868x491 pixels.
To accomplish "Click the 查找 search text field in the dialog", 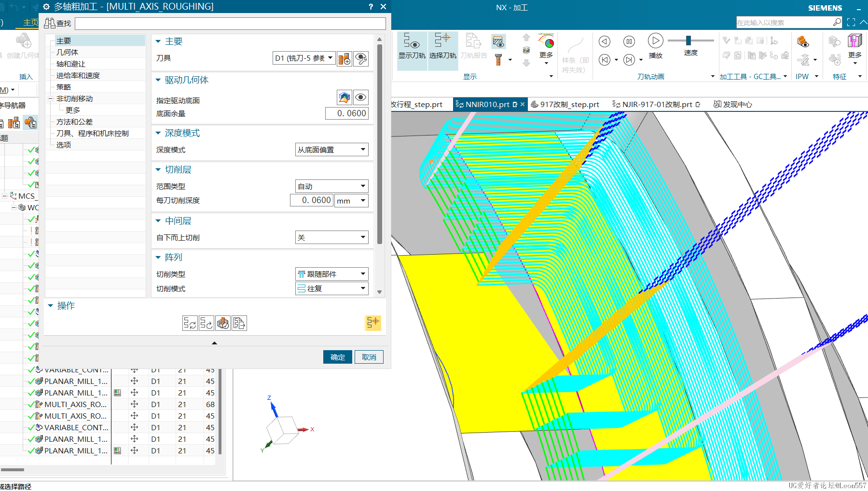I will pos(231,23).
